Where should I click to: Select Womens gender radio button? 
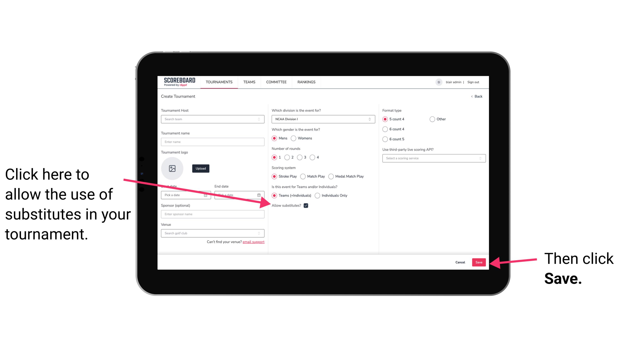click(295, 138)
